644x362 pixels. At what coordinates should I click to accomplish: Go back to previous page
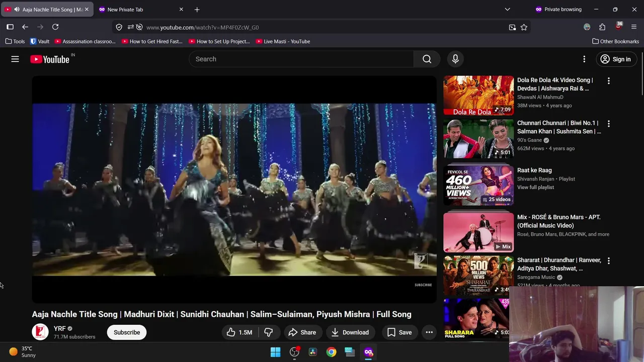[x=25, y=27]
